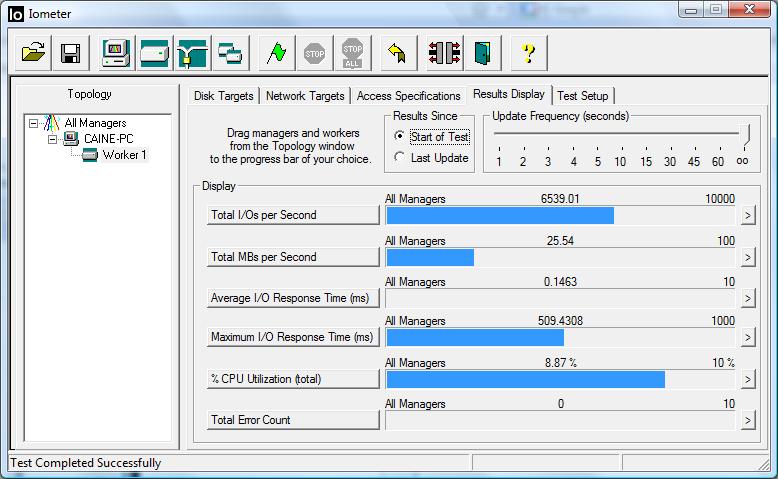Switch to Network Targets tab

click(305, 96)
